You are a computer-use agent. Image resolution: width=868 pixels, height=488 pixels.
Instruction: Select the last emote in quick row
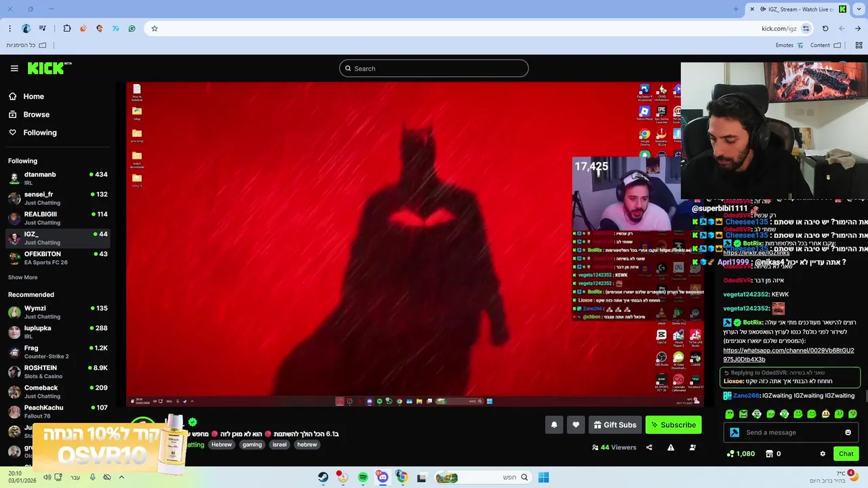(x=852, y=414)
